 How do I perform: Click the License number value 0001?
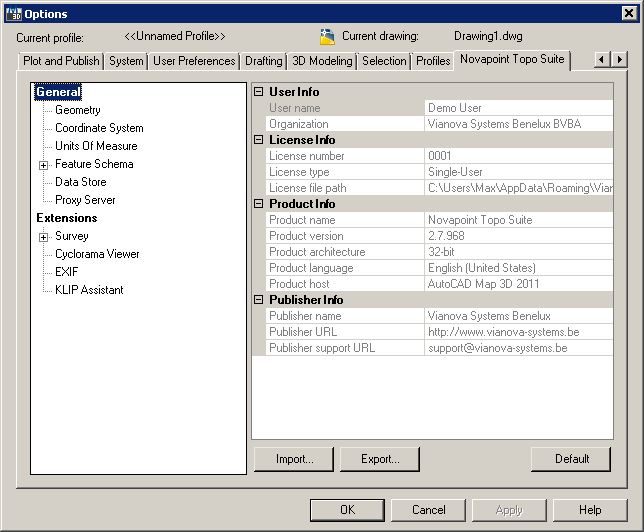coord(519,156)
